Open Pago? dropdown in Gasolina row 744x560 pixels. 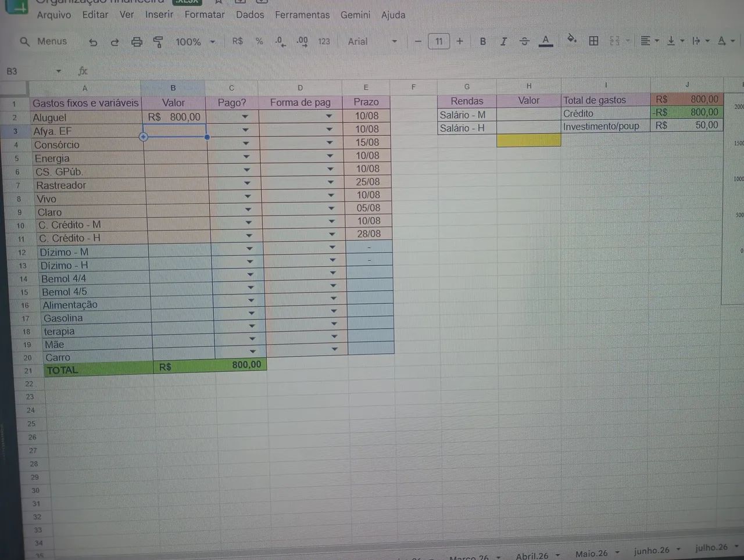(252, 313)
